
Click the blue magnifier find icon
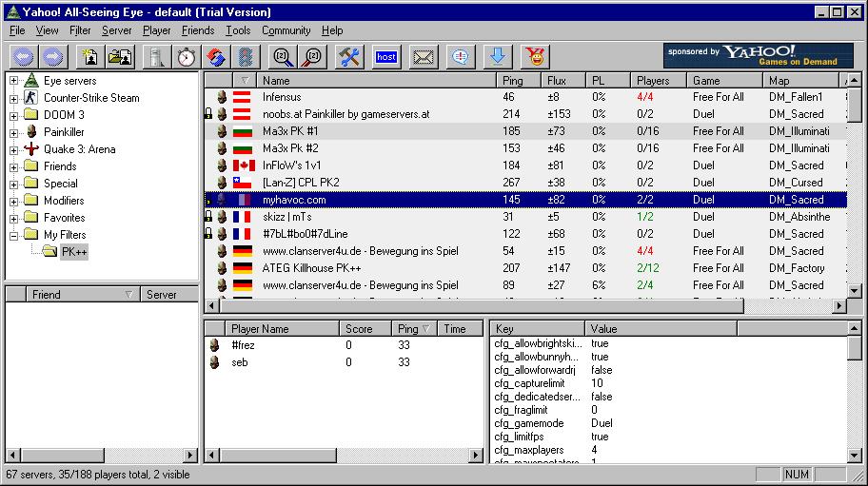pyautogui.click(x=283, y=56)
